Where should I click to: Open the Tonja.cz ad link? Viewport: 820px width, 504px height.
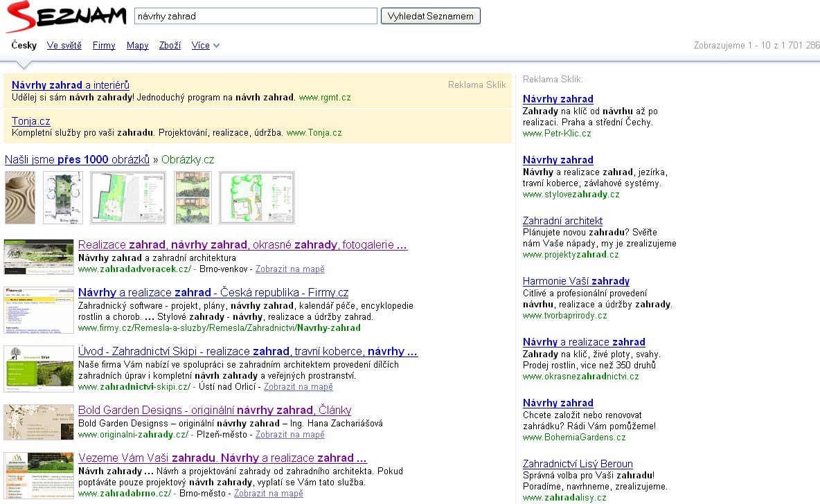click(x=31, y=120)
